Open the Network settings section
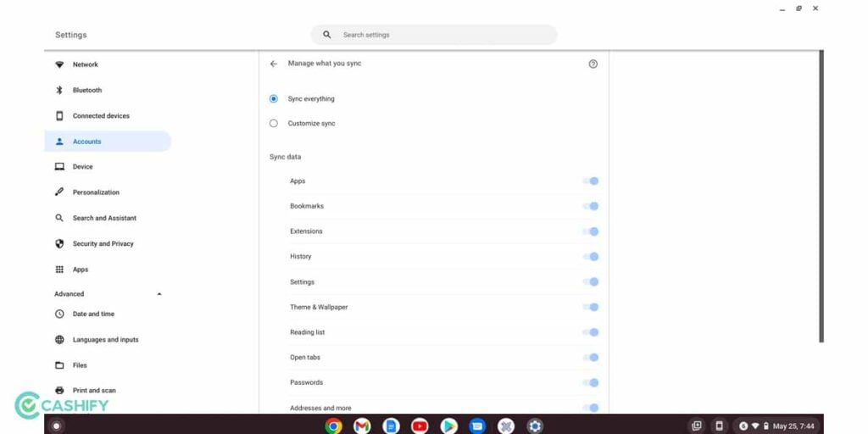Viewport: 868px width, 434px height. (x=108, y=64)
